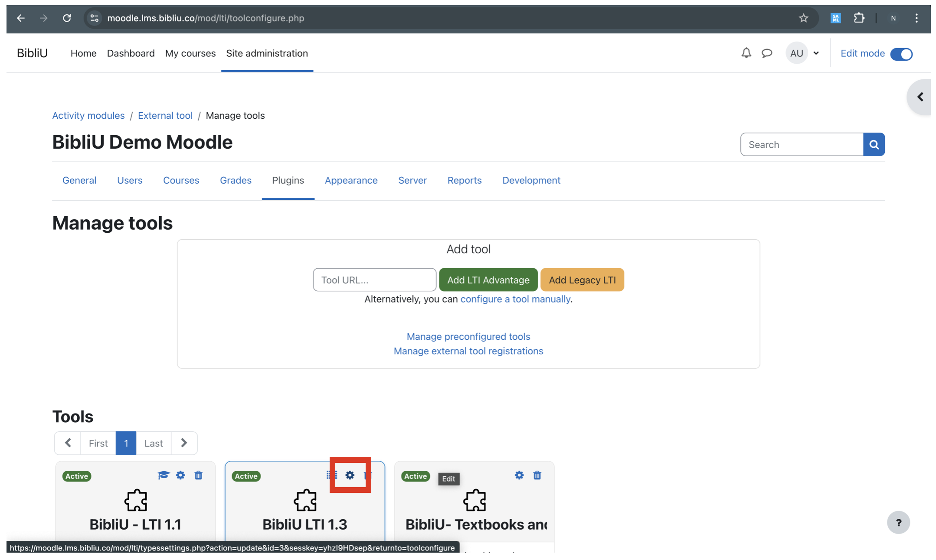
Task: Go back in browser history
Action: [x=21, y=18]
